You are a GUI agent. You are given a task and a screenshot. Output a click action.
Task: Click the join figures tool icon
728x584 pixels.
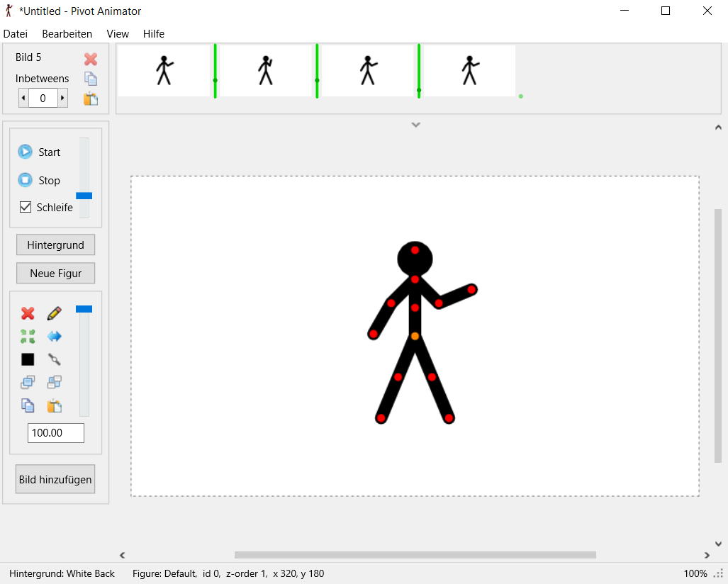tap(54, 359)
